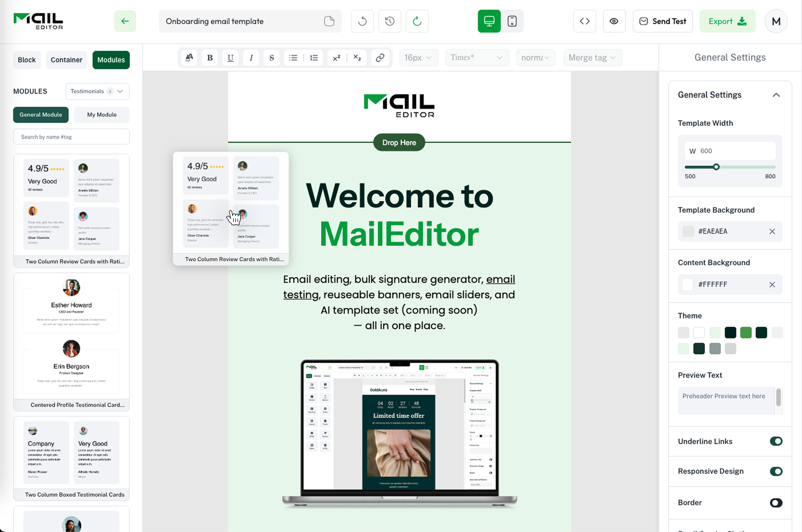
Task: Click the Template Width slider handle
Action: pyautogui.click(x=716, y=167)
